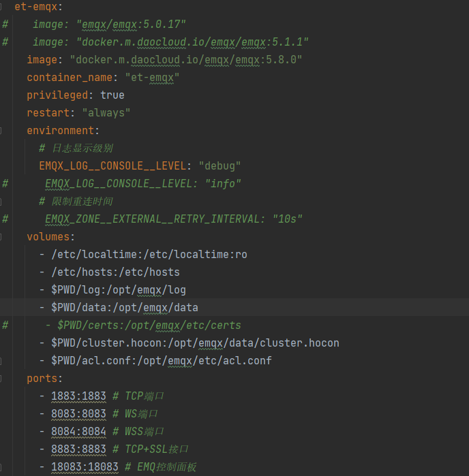Click the cluster.hocon volume mapping
Screen dimensions: 469x476
point(195,343)
